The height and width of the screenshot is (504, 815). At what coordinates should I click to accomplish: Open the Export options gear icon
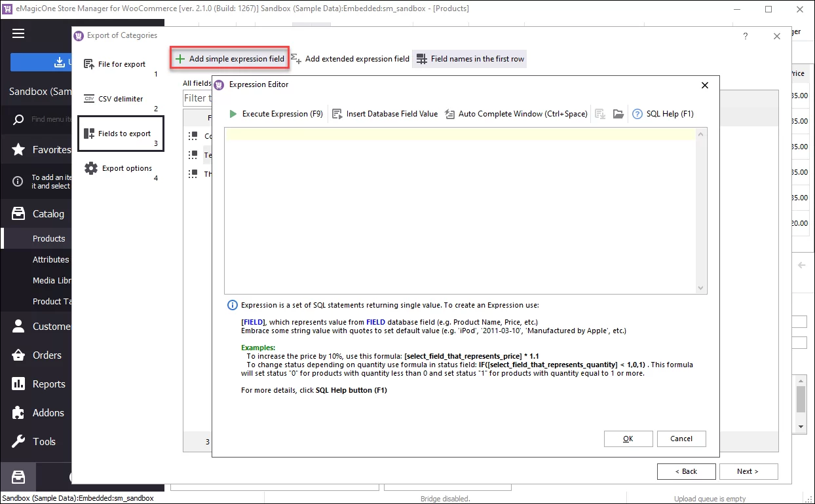point(90,168)
